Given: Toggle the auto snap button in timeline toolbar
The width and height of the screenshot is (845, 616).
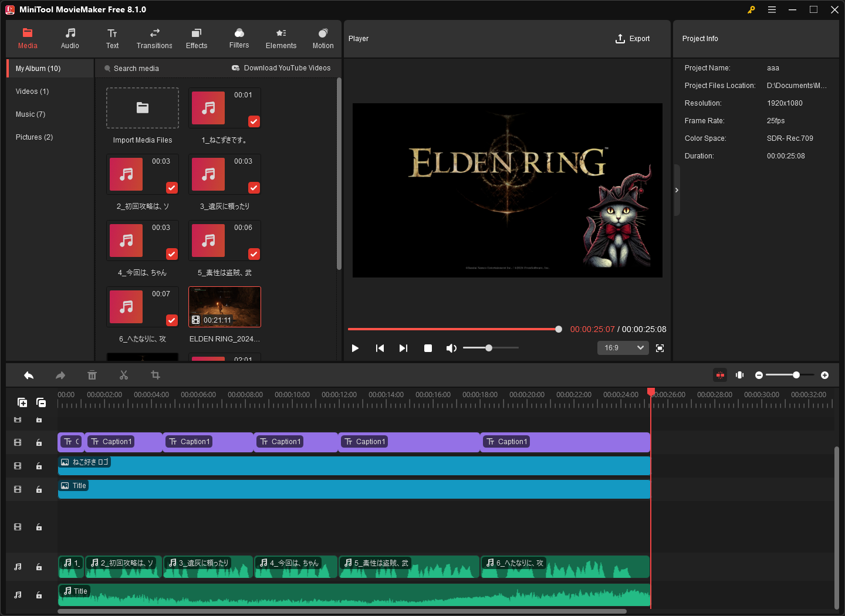Looking at the screenshot, I should click(720, 375).
